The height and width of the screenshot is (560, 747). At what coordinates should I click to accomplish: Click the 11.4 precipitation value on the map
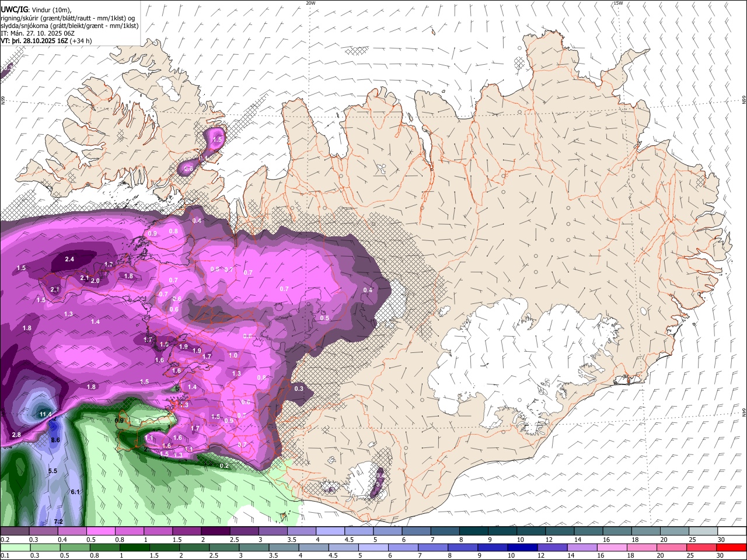coord(46,414)
